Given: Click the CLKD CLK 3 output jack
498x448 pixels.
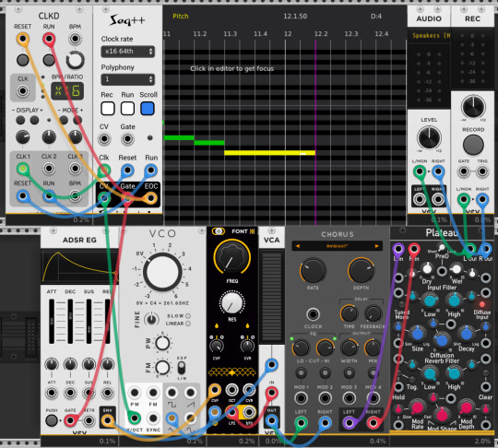Looking at the screenshot, I should click(75, 169).
